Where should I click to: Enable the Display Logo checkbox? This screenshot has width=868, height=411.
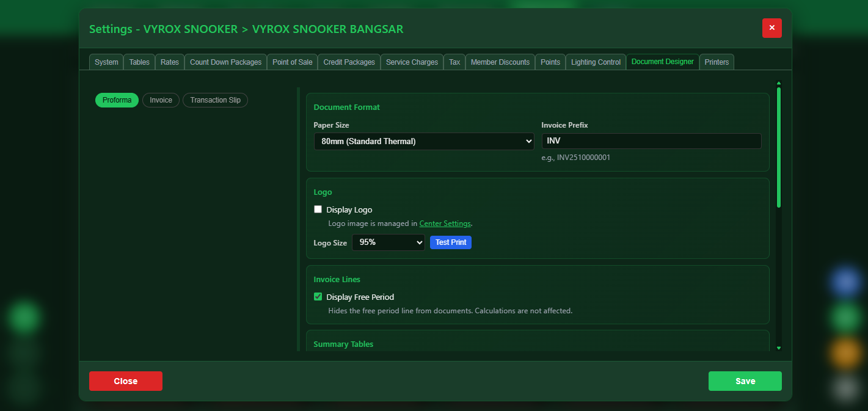pos(318,209)
